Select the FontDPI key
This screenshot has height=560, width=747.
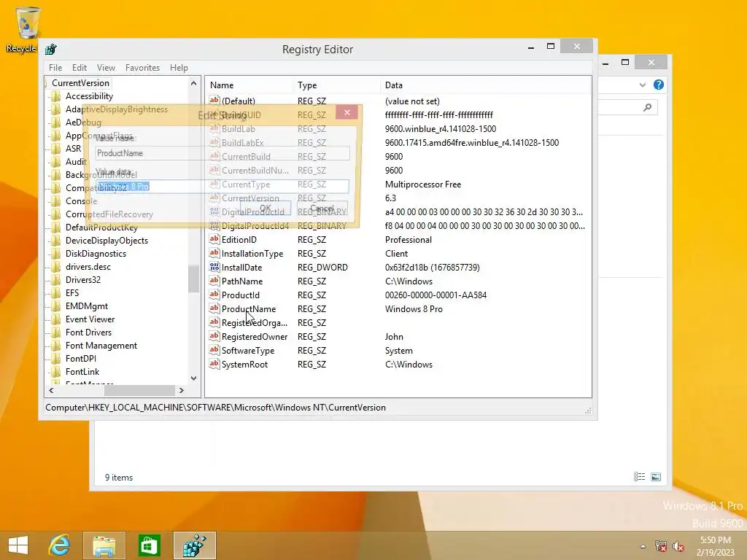pos(80,358)
